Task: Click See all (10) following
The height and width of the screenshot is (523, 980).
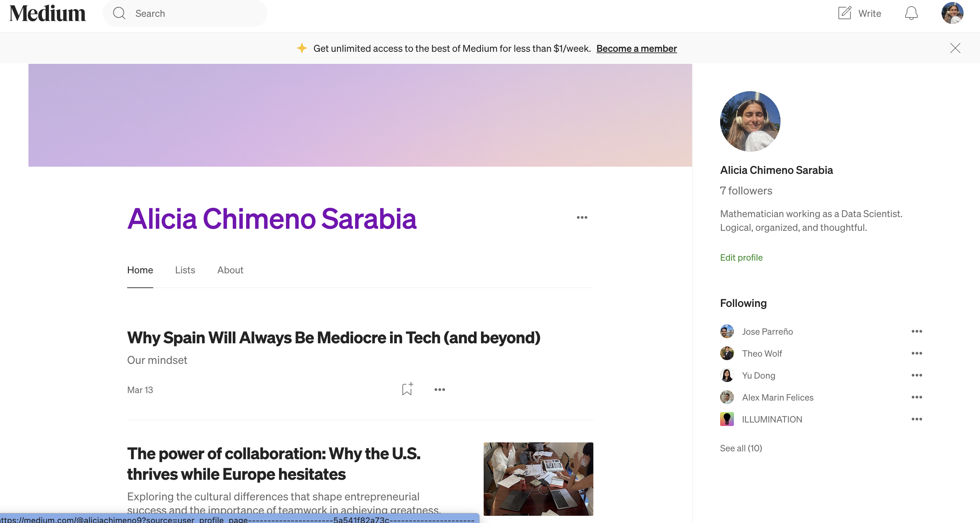Action: point(741,448)
